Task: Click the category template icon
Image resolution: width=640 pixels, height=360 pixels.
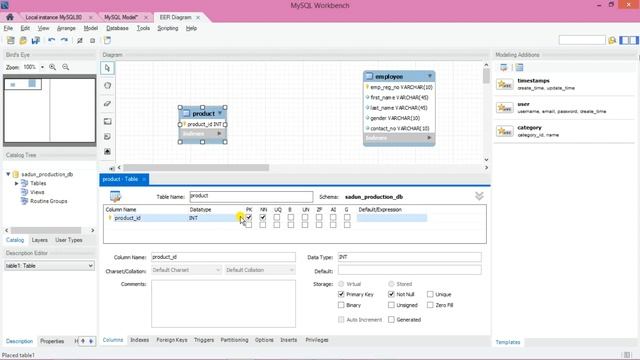Action: pyautogui.click(x=505, y=131)
